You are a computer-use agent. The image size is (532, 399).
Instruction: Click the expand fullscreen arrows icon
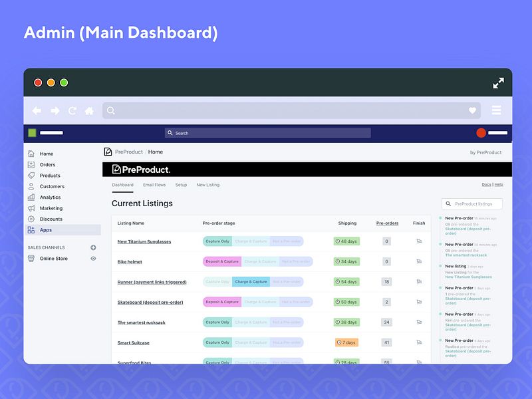coord(498,82)
